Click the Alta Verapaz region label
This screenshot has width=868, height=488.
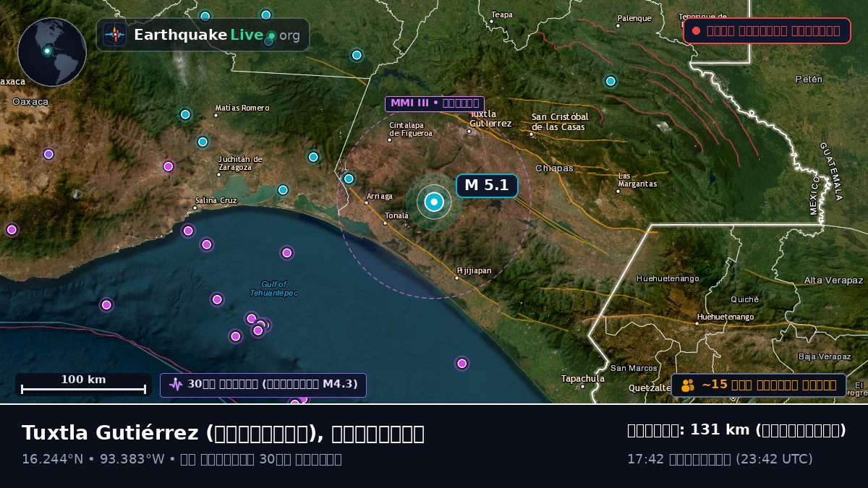[x=833, y=280]
